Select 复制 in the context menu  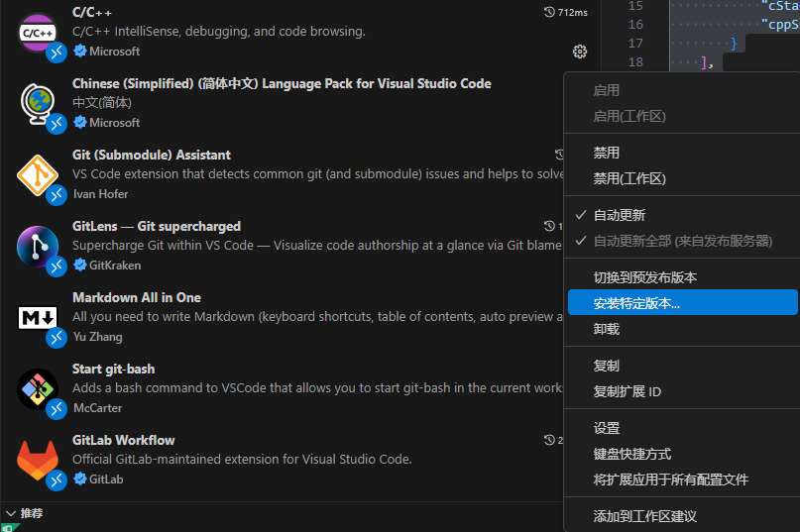(682, 366)
